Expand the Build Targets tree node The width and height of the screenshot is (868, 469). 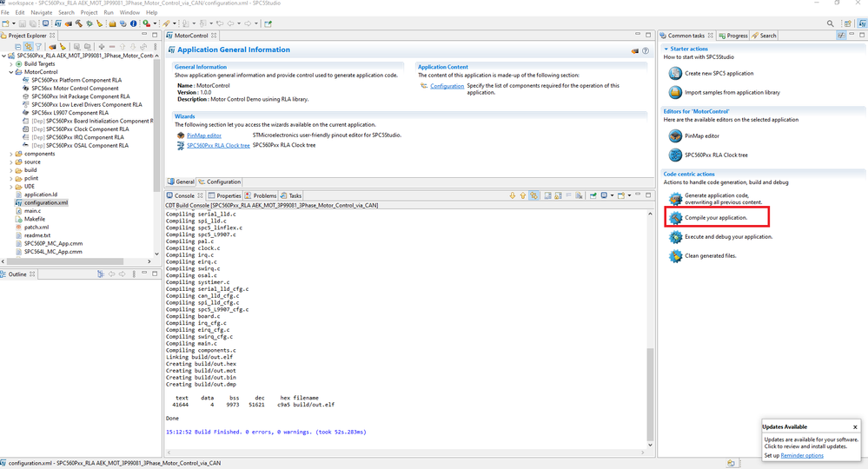pyautogui.click(x=10, y=64)
